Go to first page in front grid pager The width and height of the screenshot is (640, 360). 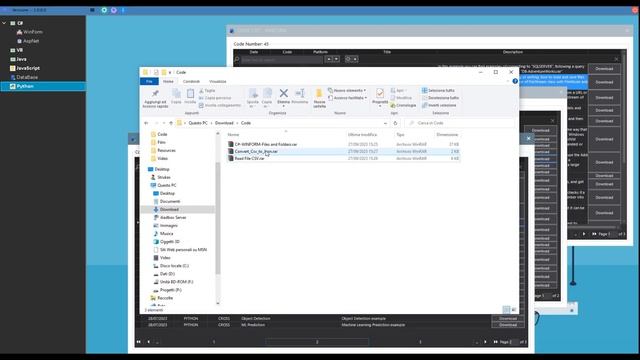139,342
